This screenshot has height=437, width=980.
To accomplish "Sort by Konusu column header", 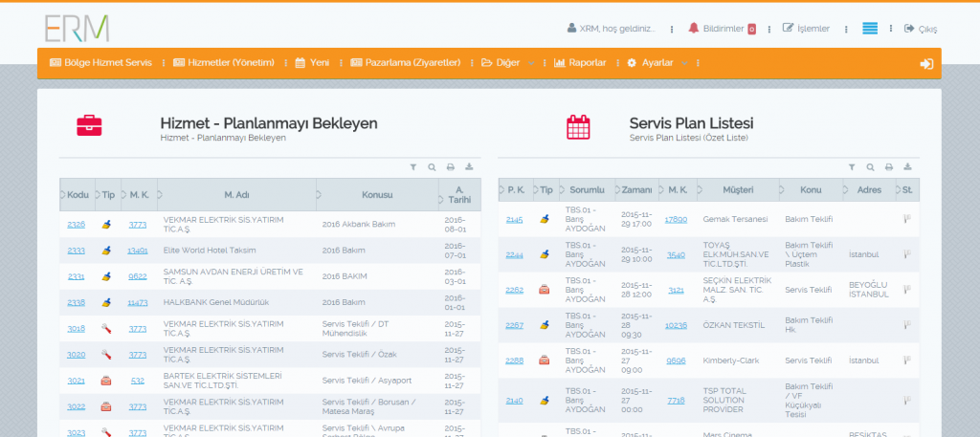I will [x=377, y=195].
